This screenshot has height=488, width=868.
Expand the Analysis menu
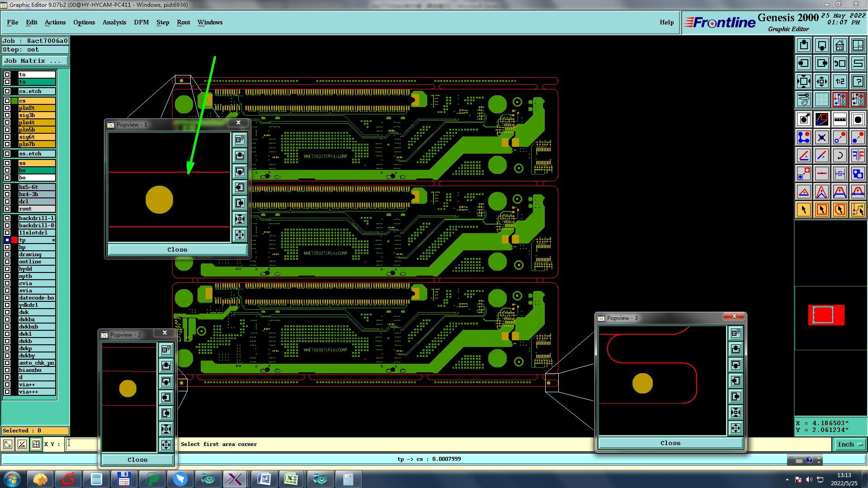point(114,22)
